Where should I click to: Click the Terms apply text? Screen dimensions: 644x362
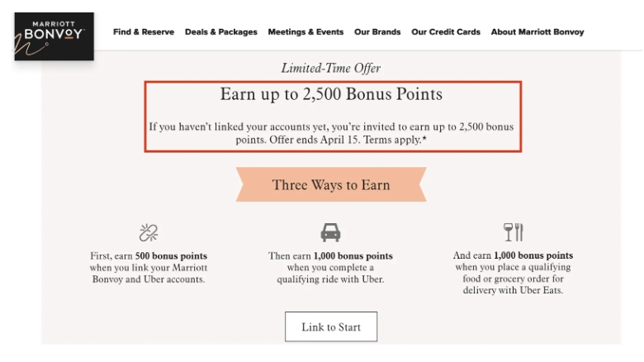(395, 140)
